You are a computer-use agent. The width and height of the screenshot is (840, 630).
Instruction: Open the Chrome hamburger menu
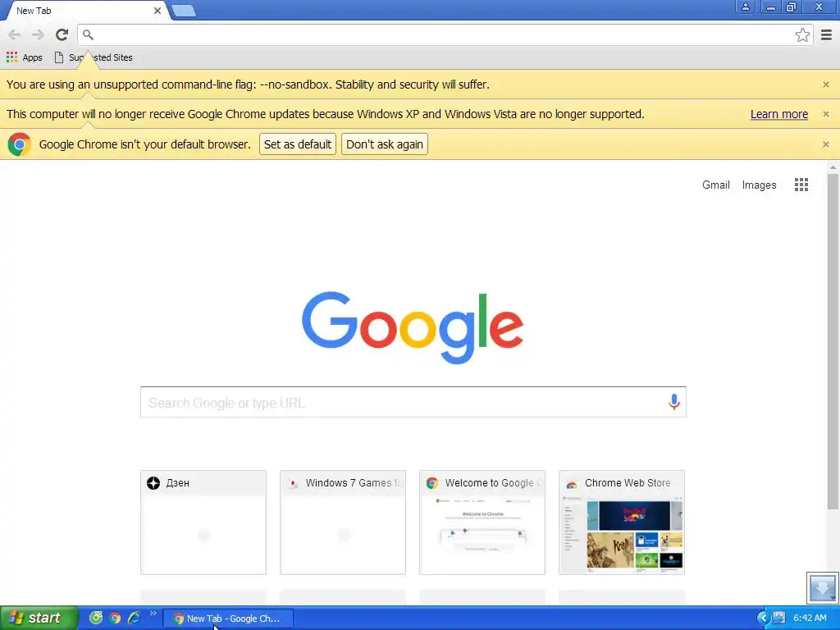click(826, 34)
